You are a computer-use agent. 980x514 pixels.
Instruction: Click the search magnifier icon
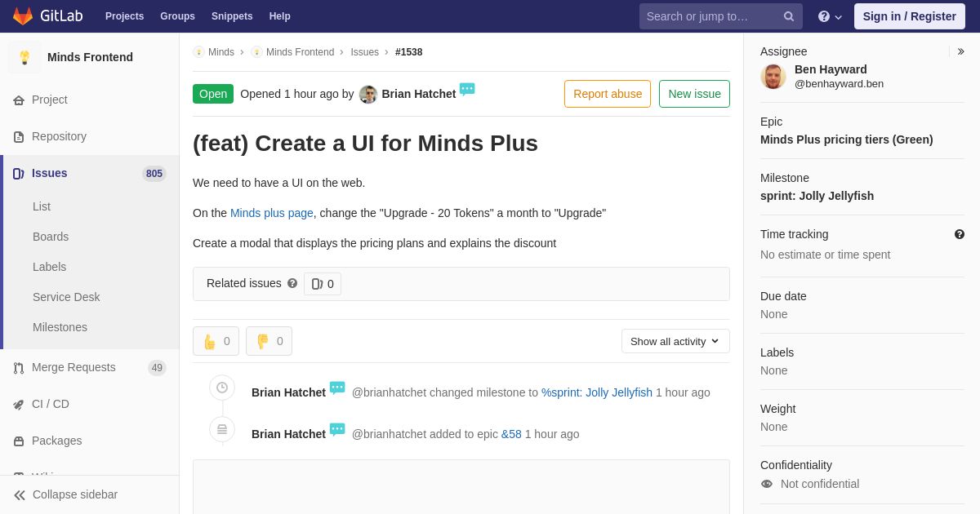789,16
